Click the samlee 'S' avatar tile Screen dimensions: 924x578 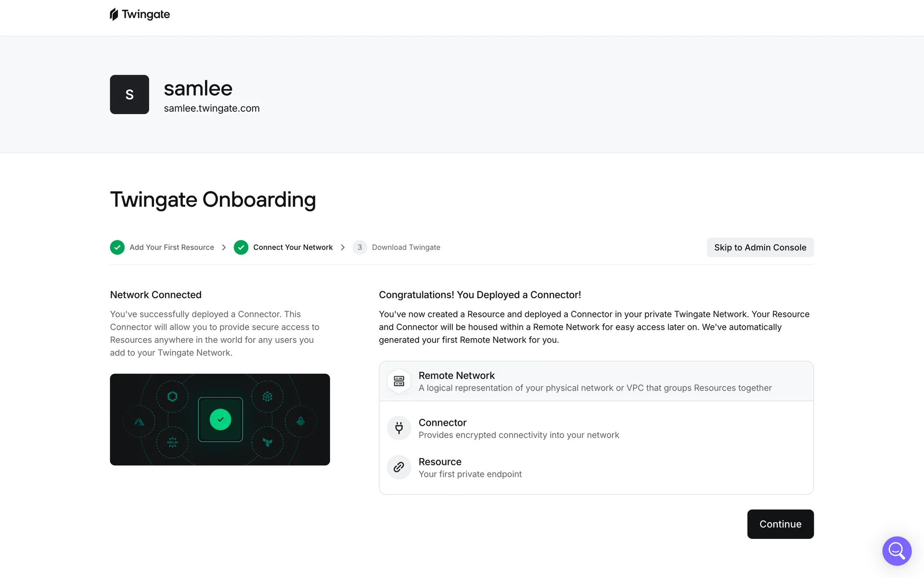(x=129, y=94)
